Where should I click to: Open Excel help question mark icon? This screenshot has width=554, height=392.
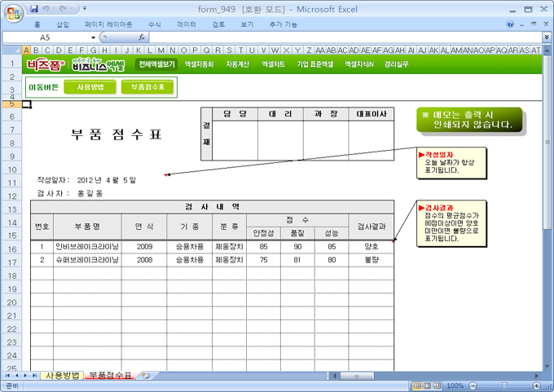click(x=511, y=24)
